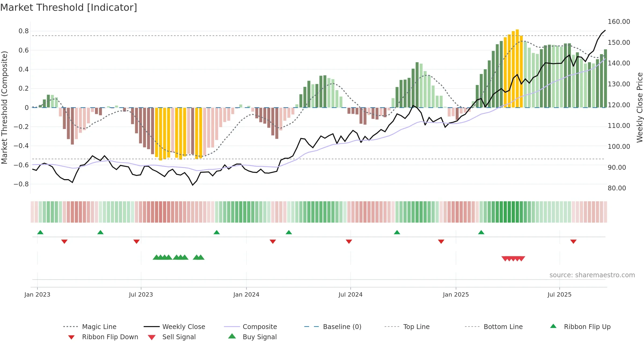Toggle the Baseline (0) legend entry
The image size is (644, 362).
(333, 327)
